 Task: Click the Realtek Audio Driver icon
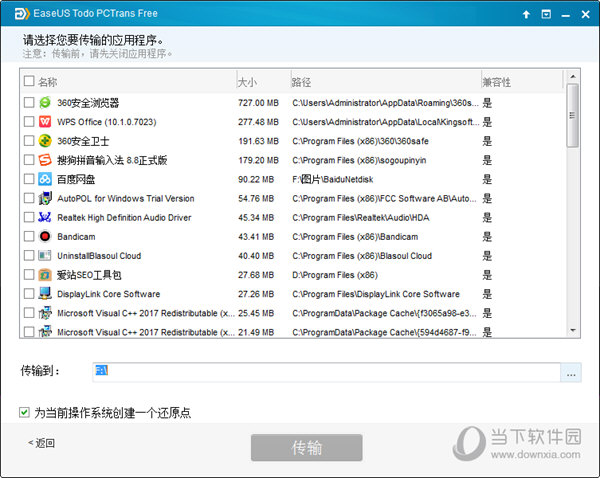pyautogui.click(x=45, y=217)
